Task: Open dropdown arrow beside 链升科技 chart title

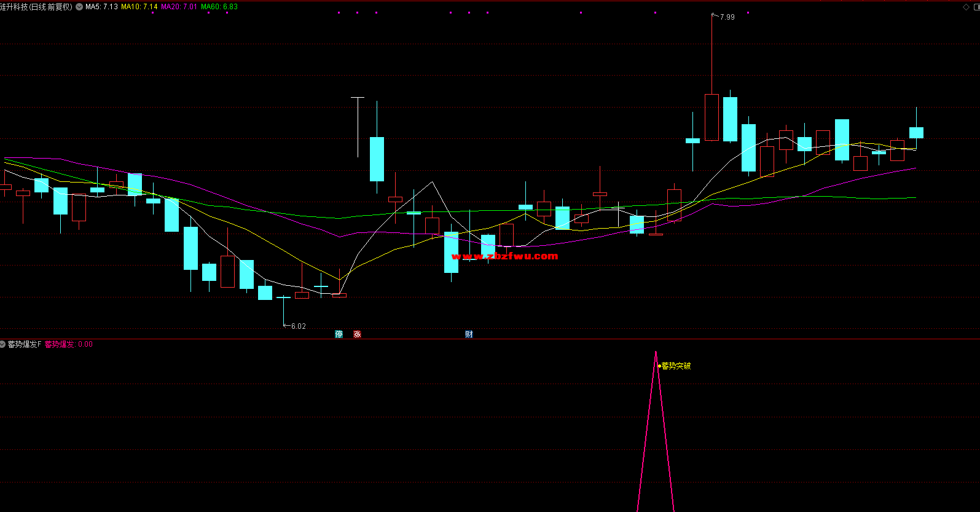Action: point(79,7)
